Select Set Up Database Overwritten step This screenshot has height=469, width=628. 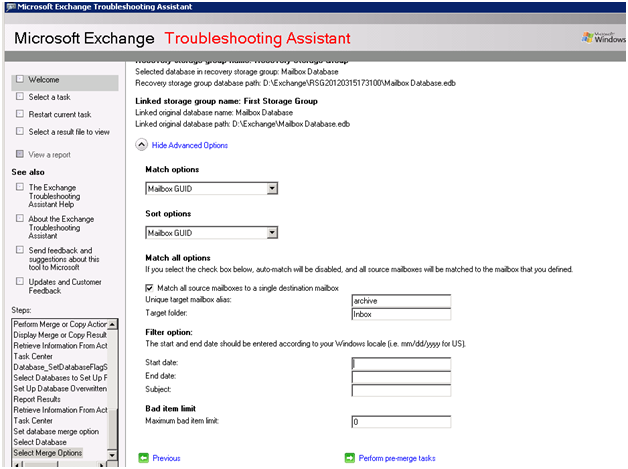click(60, 388)
